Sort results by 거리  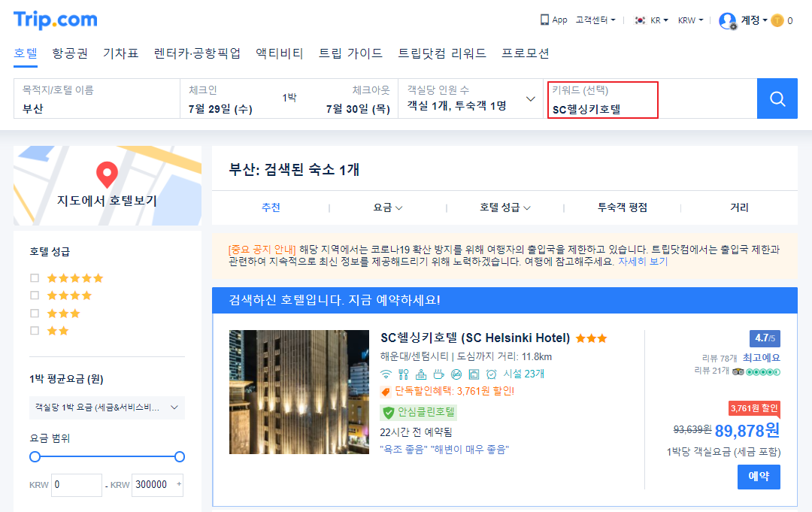pyautogui.click(x=740, y=208)
